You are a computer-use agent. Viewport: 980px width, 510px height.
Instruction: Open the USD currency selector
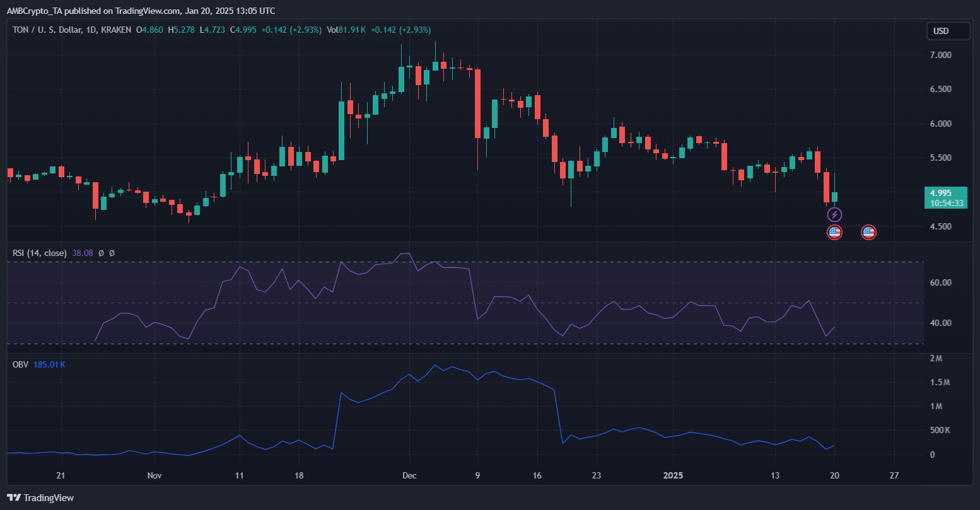[947, 31]
